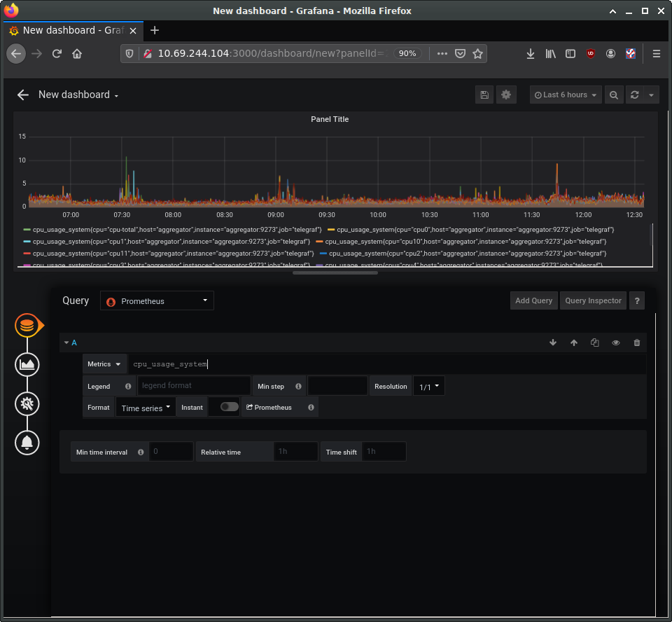This screenshot has height=622, width=672.
Task: Open the Visualization chart tab icon
Action: (x=27, y=365)
